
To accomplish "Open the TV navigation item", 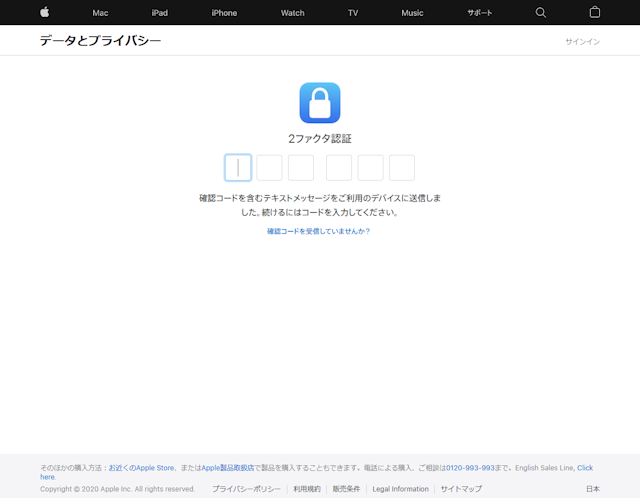I will click(x=353, y=13).
